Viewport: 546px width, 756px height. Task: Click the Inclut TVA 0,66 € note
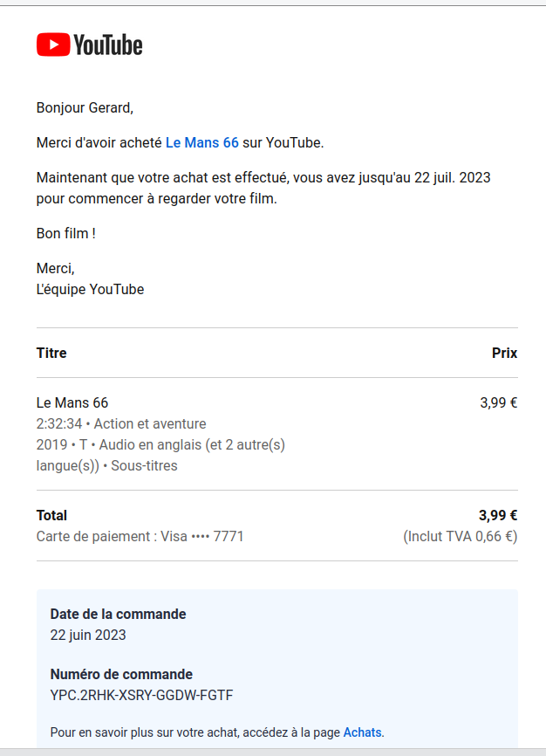460,537
